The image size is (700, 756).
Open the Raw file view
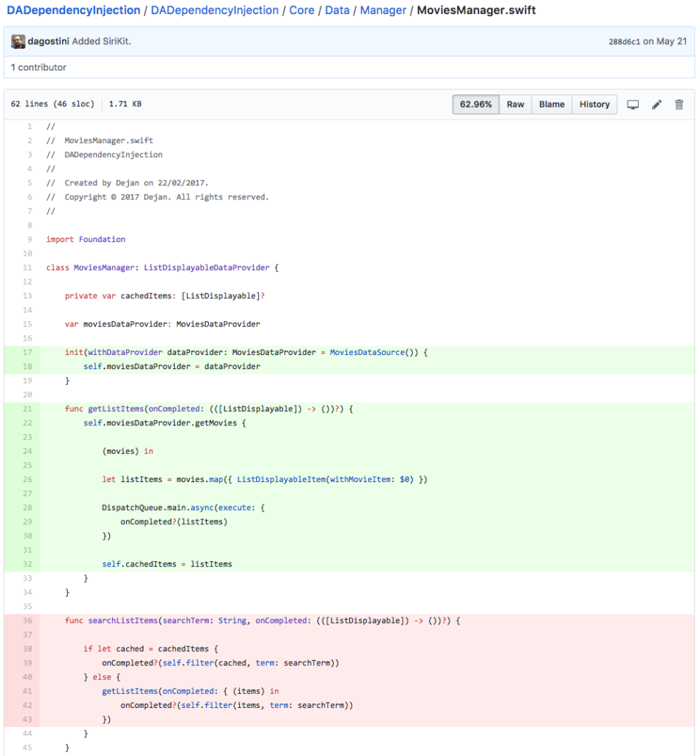coord(515,105)
